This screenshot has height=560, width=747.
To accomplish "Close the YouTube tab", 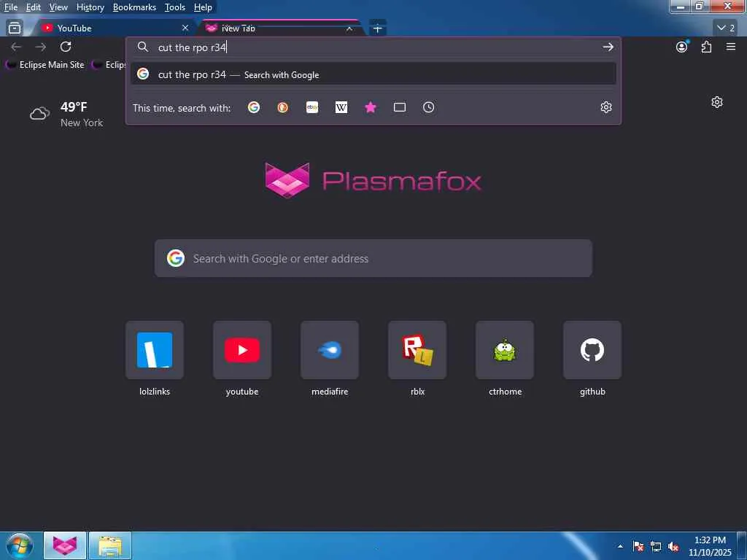I will click(x=185, y=28).
